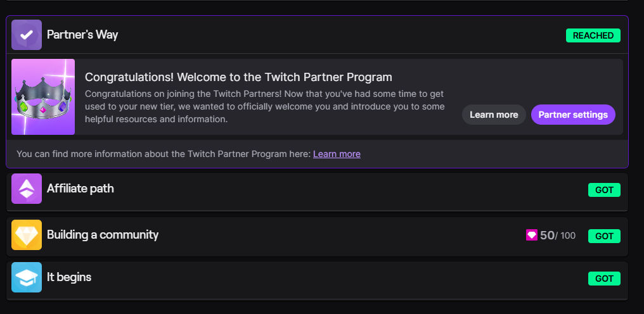Click the Partner Program info footer text
The image size is (644, 314).
coord(164,154)
